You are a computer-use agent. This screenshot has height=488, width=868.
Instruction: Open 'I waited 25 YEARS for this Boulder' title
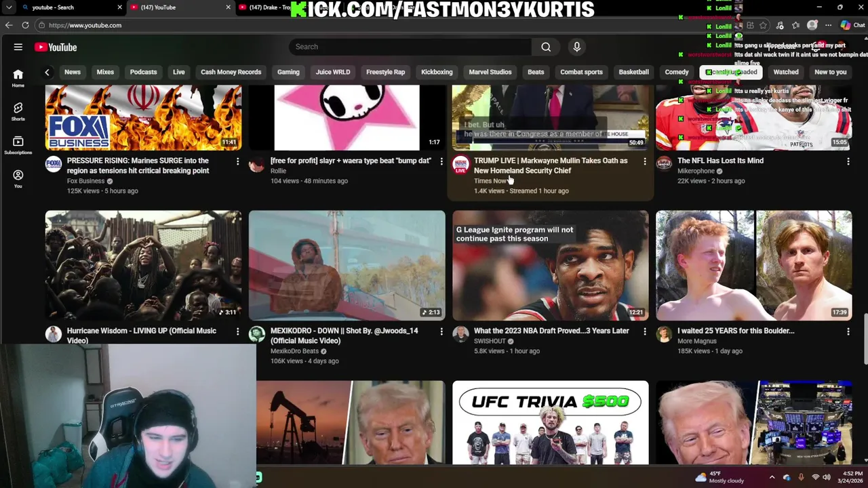pyautogui.click(x=736, y=331)
